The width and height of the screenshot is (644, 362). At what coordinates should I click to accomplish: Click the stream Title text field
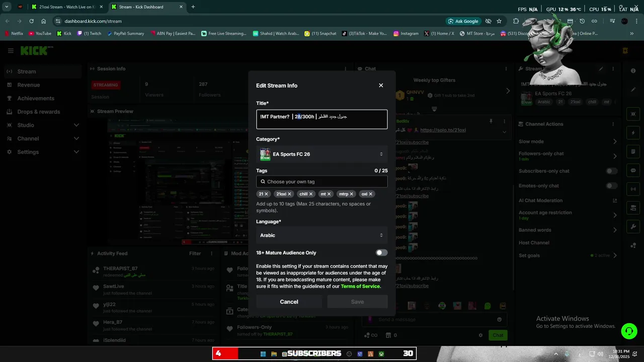pyautogui.click(x=322, y=120)
